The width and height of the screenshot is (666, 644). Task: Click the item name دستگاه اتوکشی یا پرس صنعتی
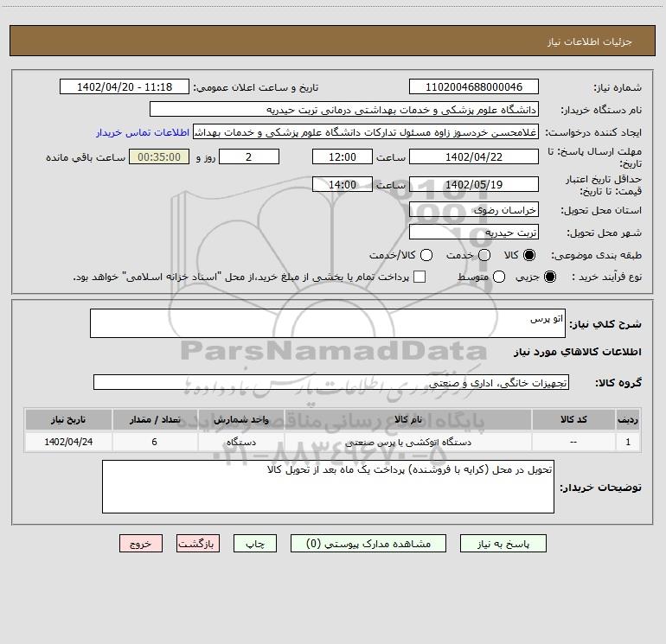point(407,442)
